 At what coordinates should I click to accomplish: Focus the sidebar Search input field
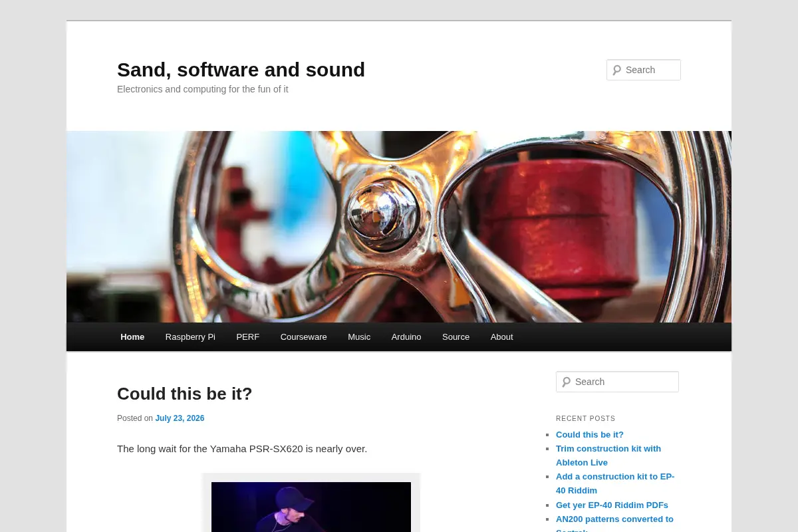(x=617, y=382)
